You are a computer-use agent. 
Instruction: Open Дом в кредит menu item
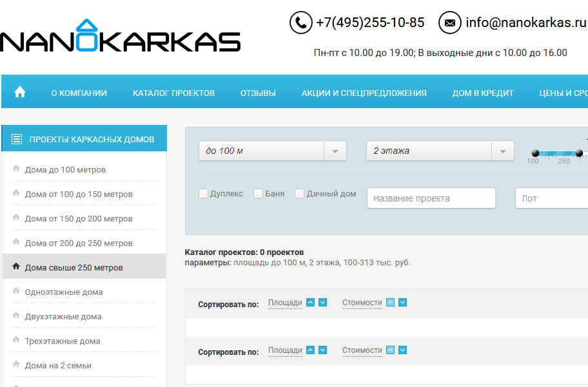pyautogui.click(x=483, y=93)
